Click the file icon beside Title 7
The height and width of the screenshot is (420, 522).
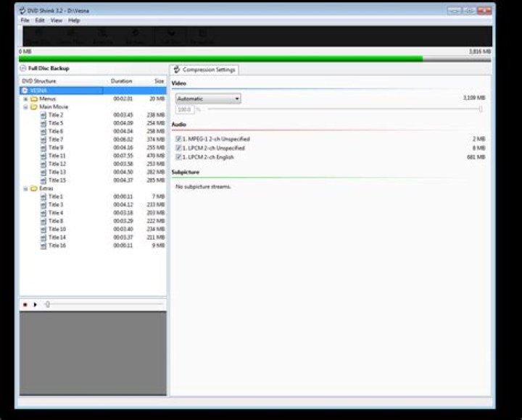43,140
